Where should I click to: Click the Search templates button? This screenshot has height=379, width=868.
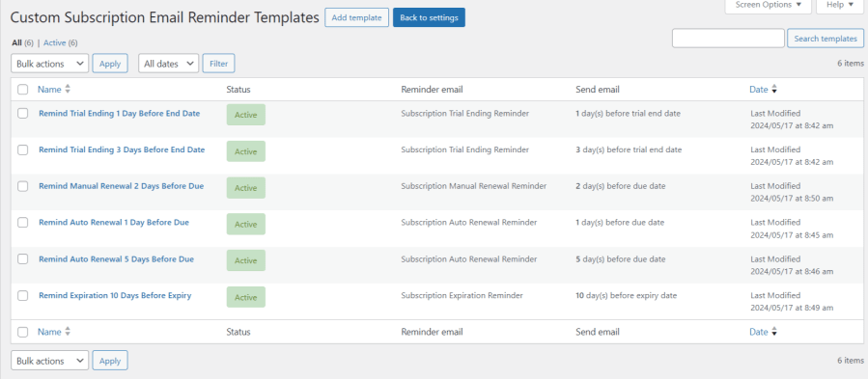826,39
